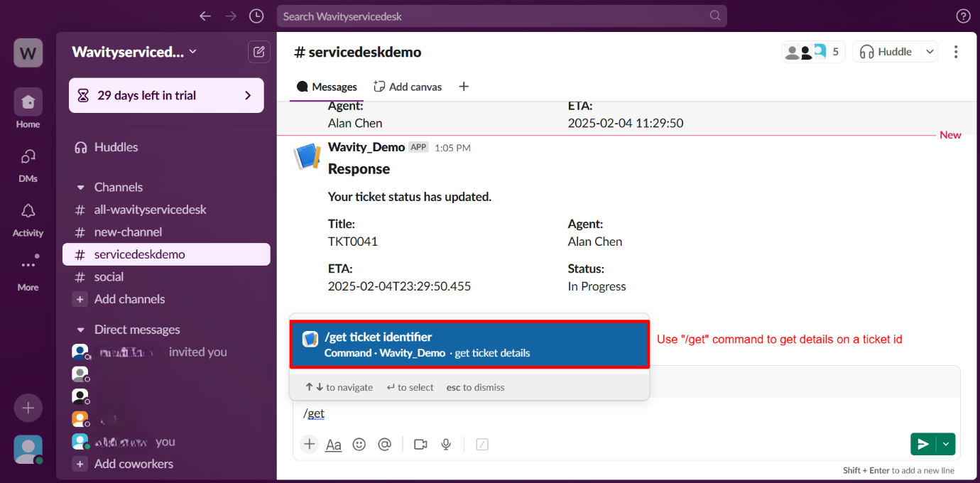Open the help question mark icon

click(964, 16)
